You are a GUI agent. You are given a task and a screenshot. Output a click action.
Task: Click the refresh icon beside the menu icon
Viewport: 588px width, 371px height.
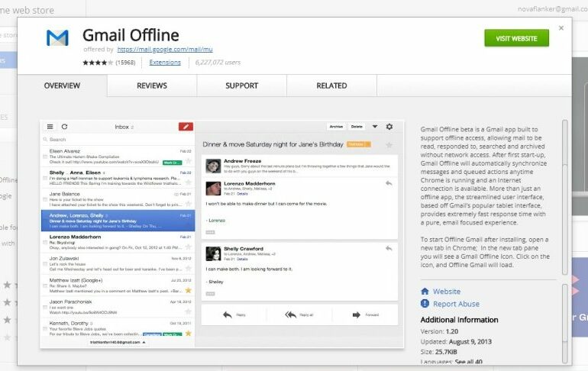pos(64,127)
